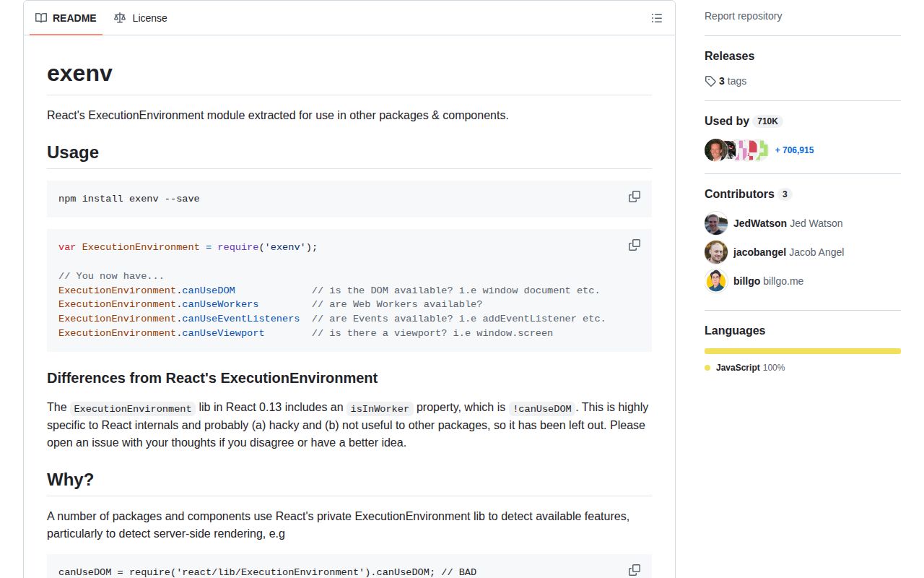Click the '// You now have...' comment
This screenshot has width=924, height=578.
111,276
